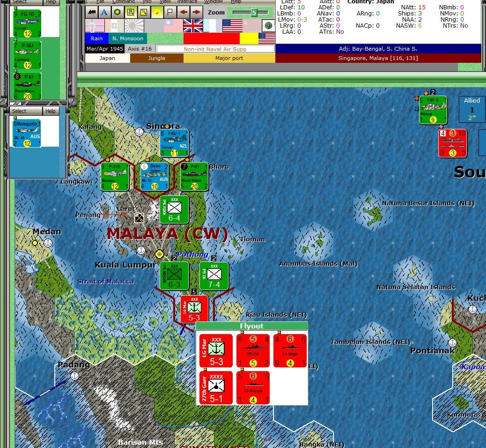
Task: Open the Info menu
Action: tap(147, 1)
